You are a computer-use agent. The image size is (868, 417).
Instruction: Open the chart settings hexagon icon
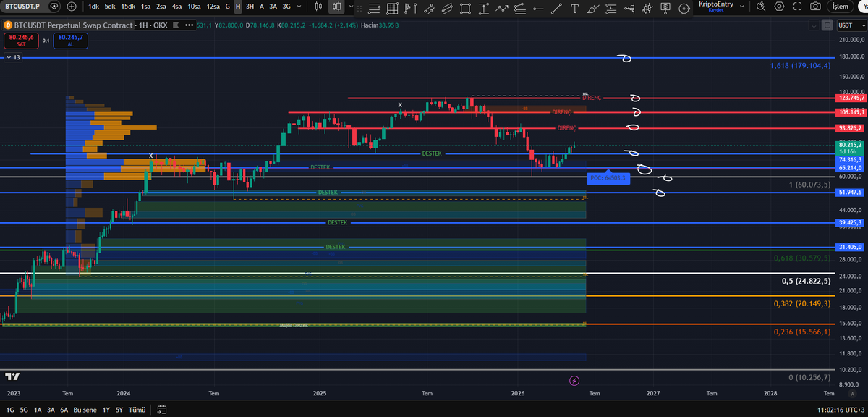pyautogui.click(x=779, y=7)
